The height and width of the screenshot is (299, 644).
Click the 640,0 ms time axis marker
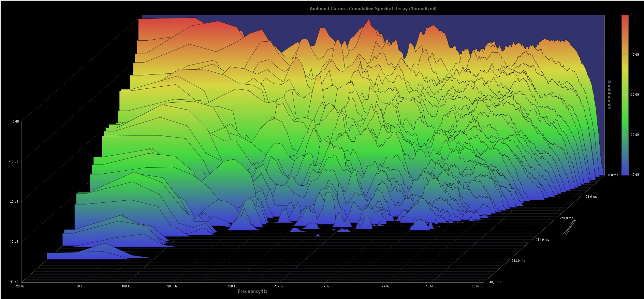pos(494,282)
